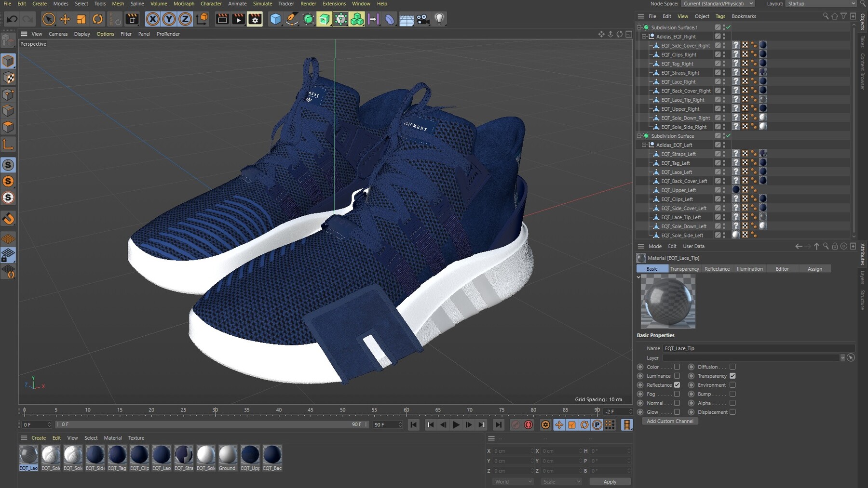Viewport: 868px width, 488px height.
Task: Click the Light bulb icon
Action: point(439,19)
